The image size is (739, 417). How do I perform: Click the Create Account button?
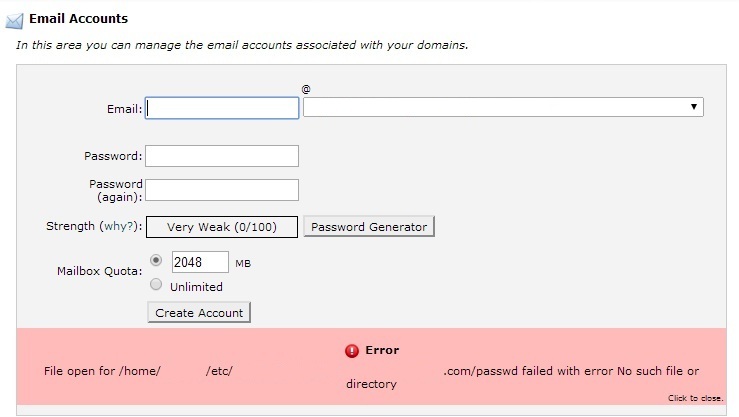199,312
